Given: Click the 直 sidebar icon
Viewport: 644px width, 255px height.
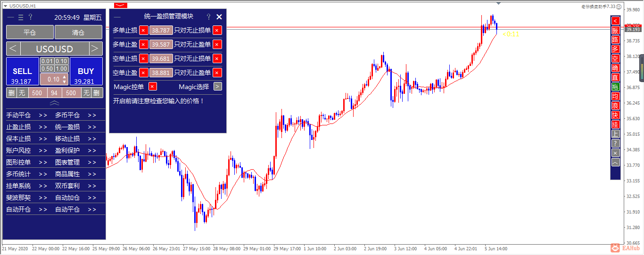Looking at the screenshot, I should (615, 77).
